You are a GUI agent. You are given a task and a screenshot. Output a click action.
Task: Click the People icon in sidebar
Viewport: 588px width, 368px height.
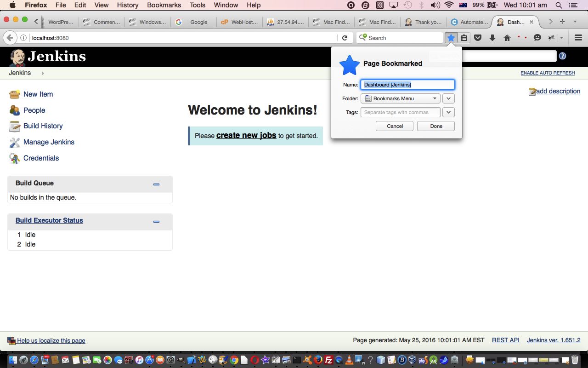tap(15, 110)
